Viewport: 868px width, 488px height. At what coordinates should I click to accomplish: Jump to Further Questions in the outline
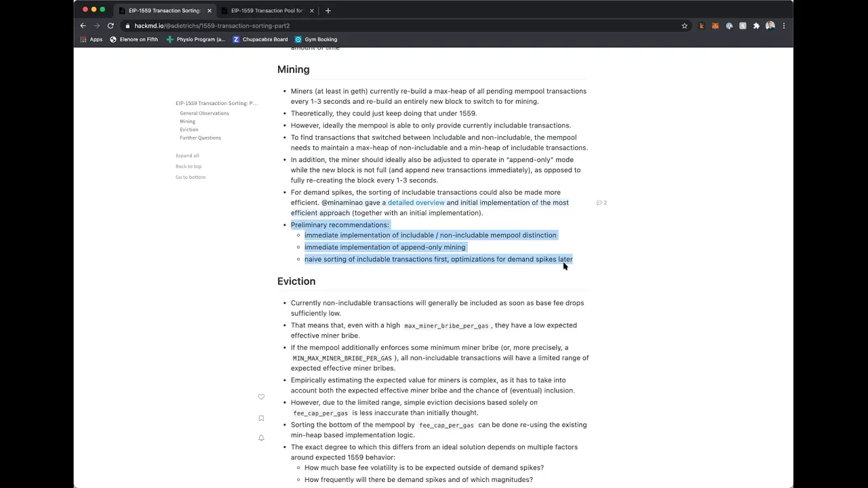click(200, 138)
